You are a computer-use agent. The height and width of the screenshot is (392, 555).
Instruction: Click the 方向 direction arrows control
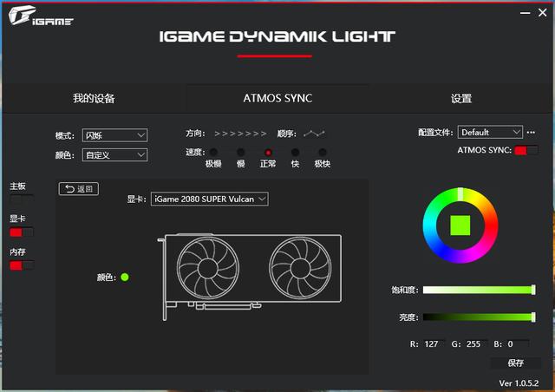click(x=240, y=134)
